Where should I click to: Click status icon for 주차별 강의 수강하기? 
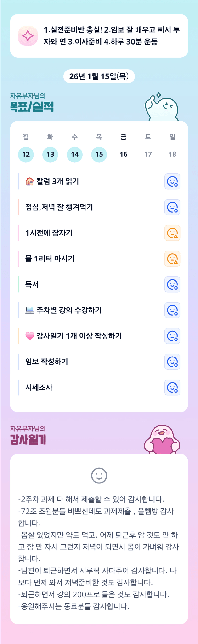click(x=172, y=310)
